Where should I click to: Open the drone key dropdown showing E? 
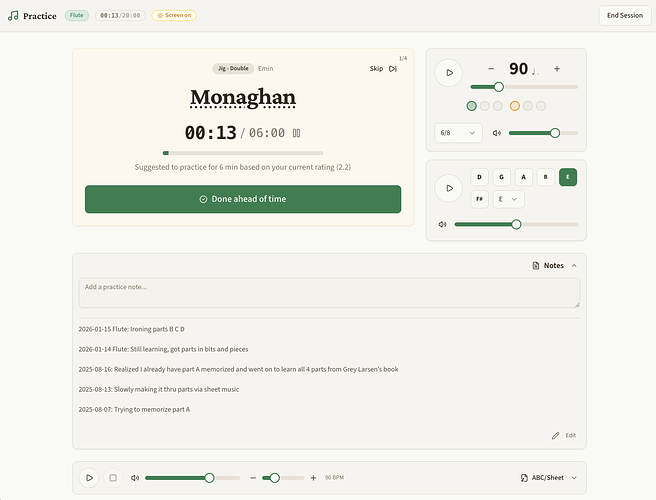click(508, 199)
